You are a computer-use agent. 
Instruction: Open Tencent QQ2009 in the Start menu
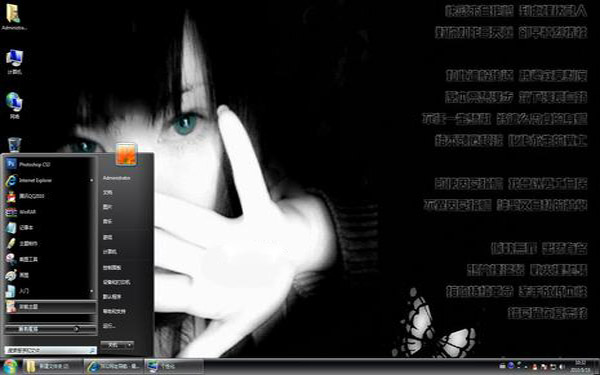tap(50, 196)
